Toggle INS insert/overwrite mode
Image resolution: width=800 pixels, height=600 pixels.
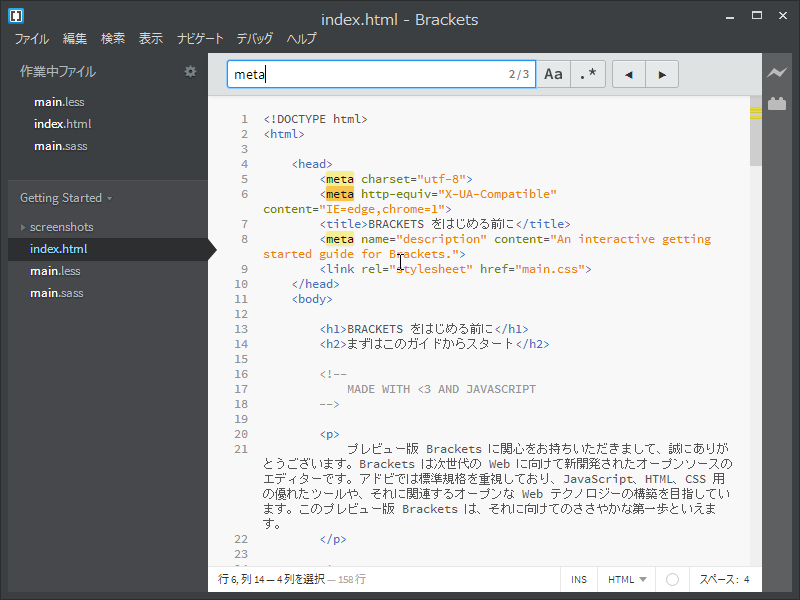[x=579, y=579]
